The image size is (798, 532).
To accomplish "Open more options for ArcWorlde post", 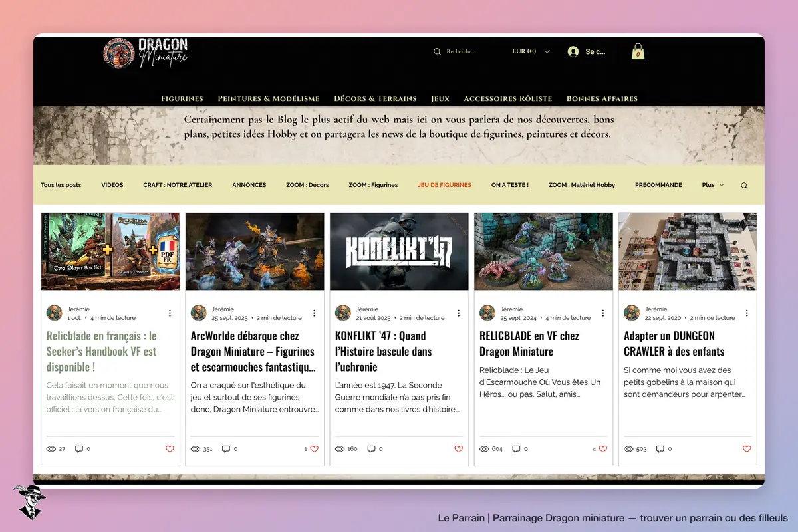I will point(315,313).
